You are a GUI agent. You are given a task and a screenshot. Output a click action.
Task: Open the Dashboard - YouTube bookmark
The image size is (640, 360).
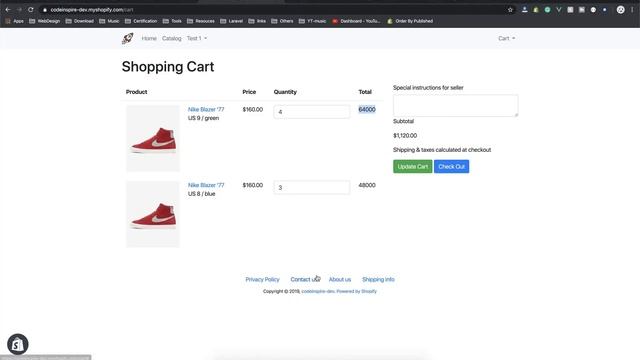click(x=356, y=21)
